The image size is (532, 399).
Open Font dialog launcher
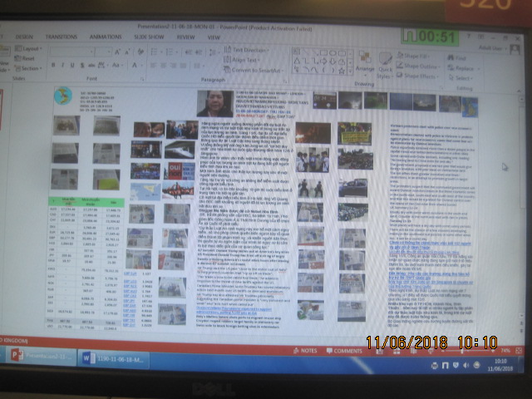coord(142,80)
